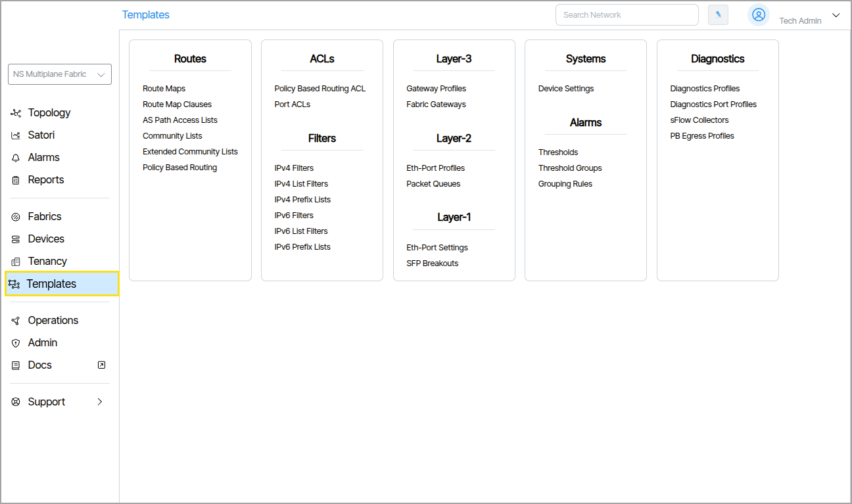Click the Docs document icon

tap(16, 365)
